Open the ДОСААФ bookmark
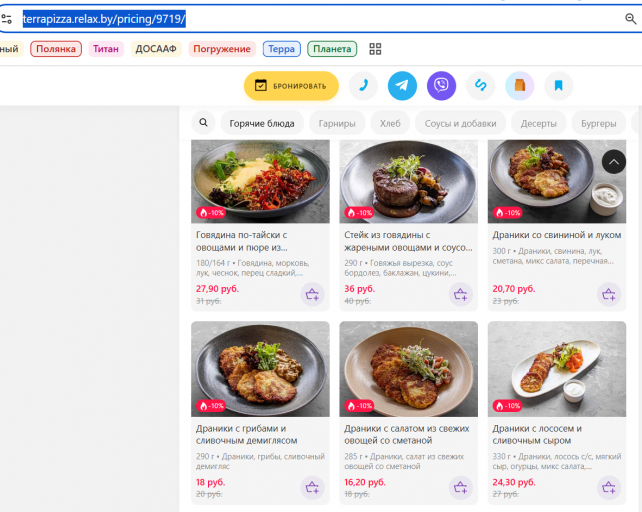This screenshot has width=642, height=512. [x=156, y=49]
